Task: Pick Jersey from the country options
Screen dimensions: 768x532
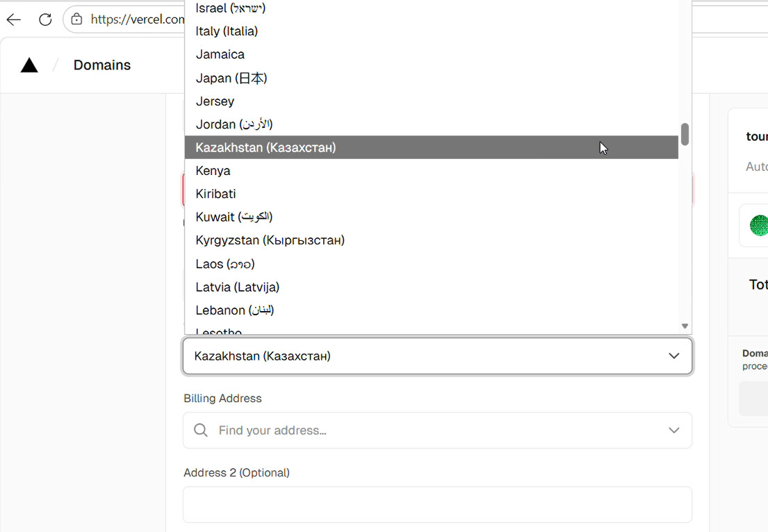Action: pyautogui.click(x=432, y=101)
